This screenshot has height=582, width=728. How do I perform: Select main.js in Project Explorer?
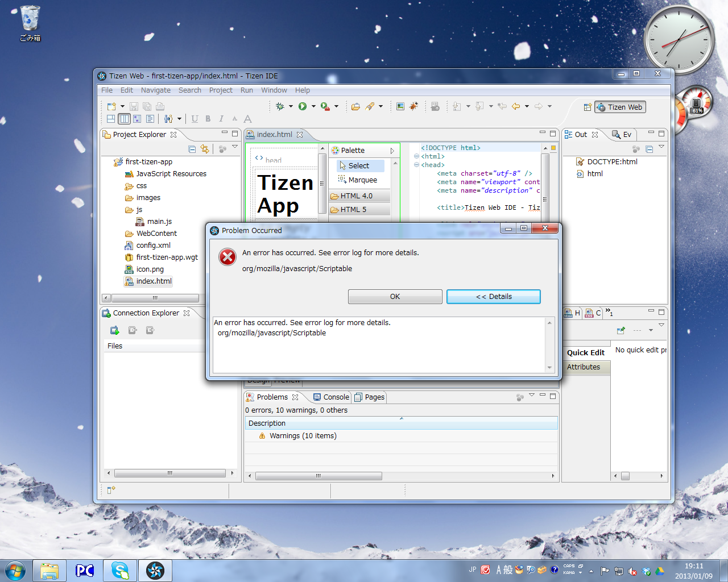(x=154, y=222)
